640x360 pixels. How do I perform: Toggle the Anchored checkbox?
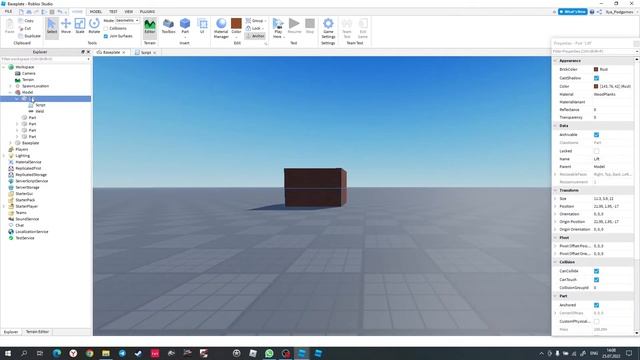(596, 305)
